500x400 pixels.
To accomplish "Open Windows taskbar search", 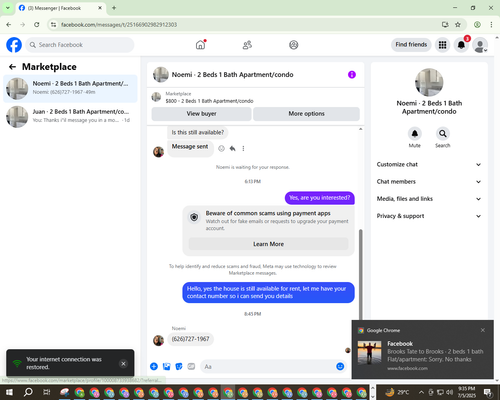I will click(x=28, y=392).
